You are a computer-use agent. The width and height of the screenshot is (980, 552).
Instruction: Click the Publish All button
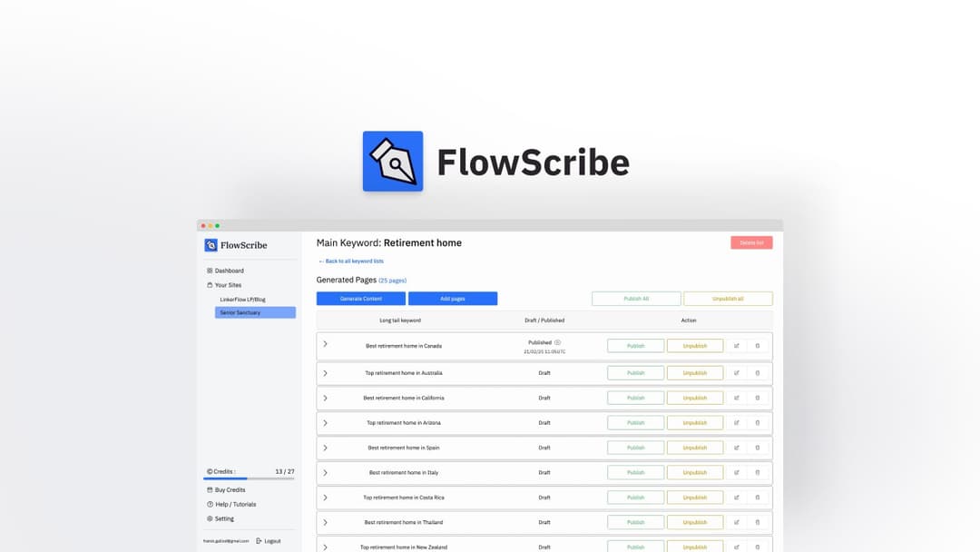[635, 298]
